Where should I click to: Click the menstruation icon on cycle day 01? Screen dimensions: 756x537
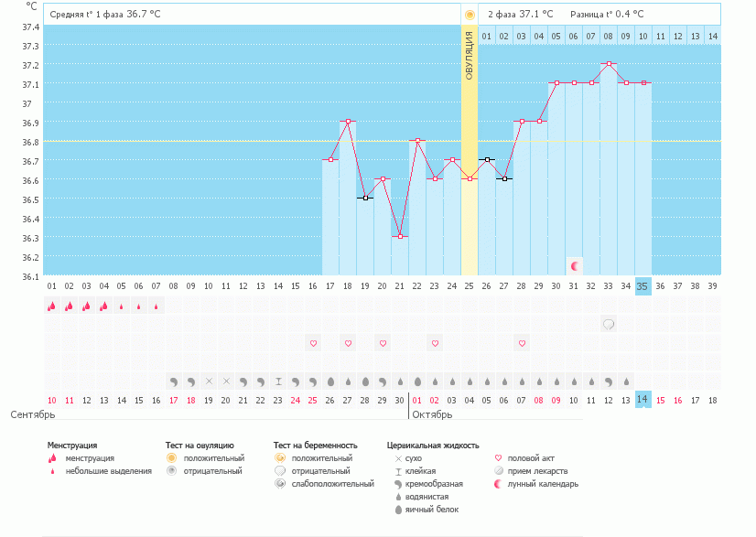(x=51, y=306)
